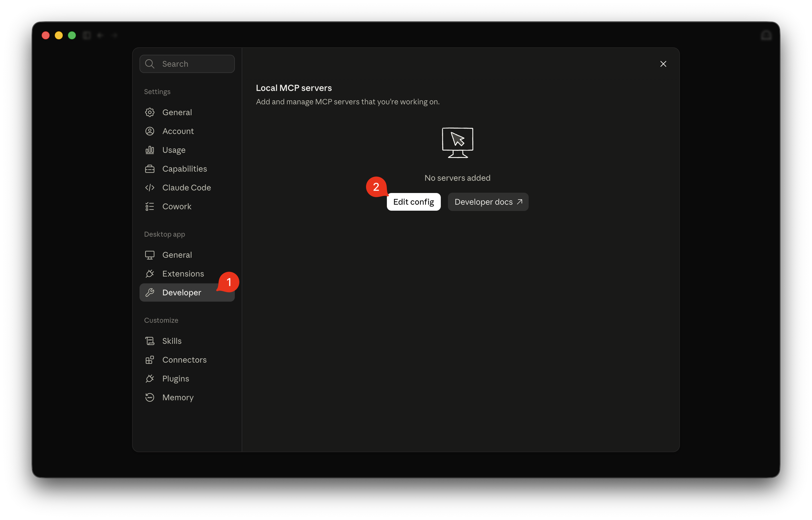Click the red close window button
Viewport: 812px width, 520px height.
pyautogui.click(x=46, y=35)
